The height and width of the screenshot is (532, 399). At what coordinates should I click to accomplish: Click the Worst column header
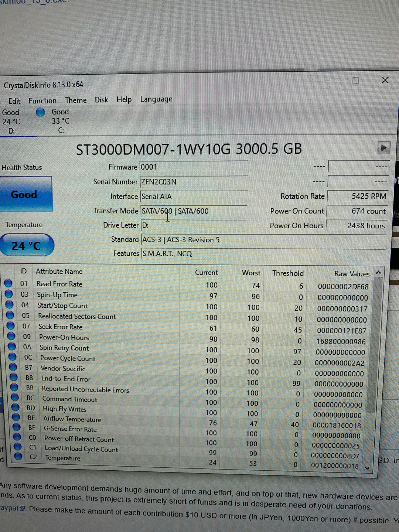(x=251, y=273)
